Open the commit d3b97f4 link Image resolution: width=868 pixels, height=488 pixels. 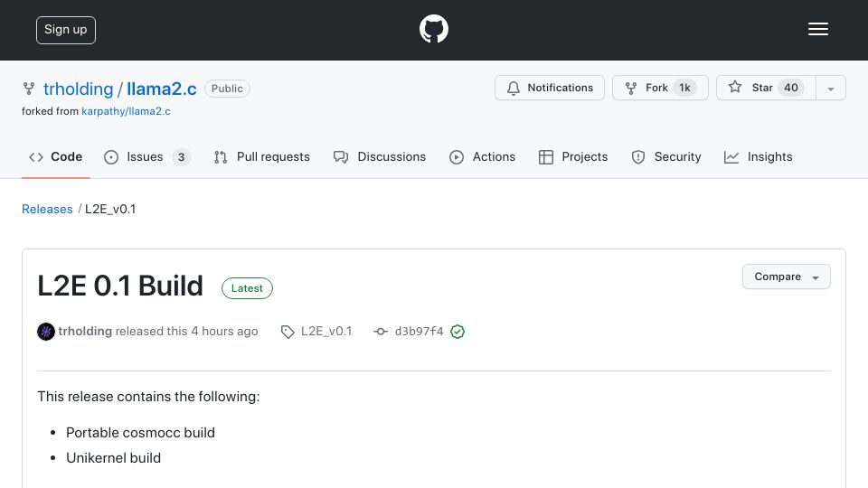point(419,331)
